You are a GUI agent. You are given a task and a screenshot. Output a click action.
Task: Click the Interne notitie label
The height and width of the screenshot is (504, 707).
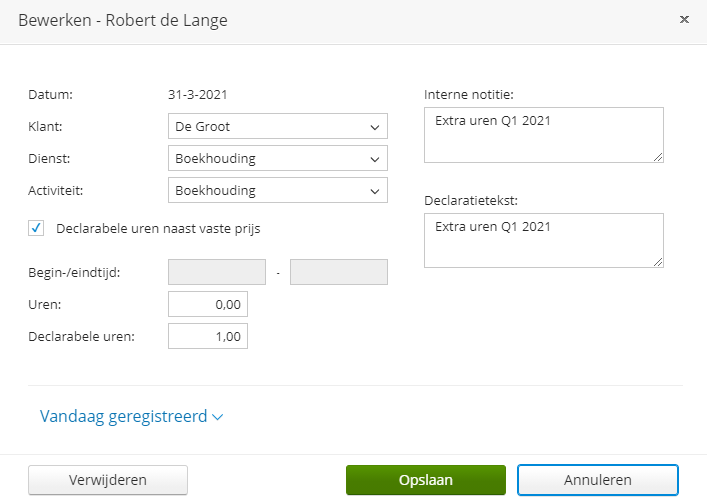tap(468, 95)
